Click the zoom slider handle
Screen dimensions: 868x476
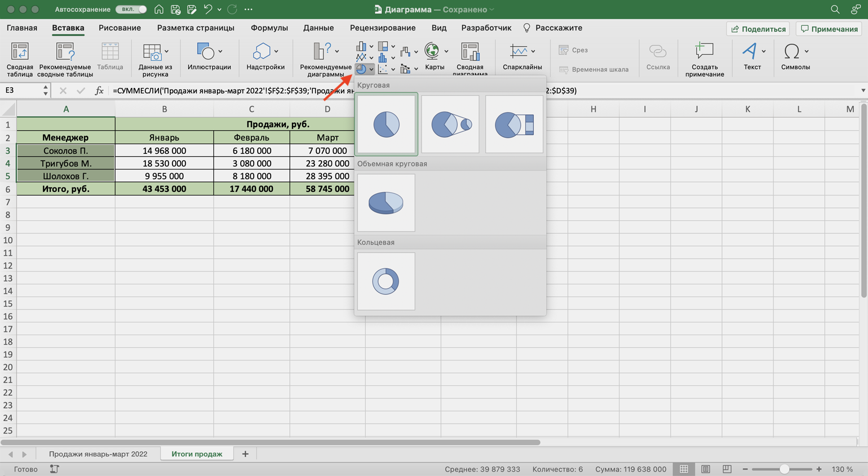[x=784, y=469]
